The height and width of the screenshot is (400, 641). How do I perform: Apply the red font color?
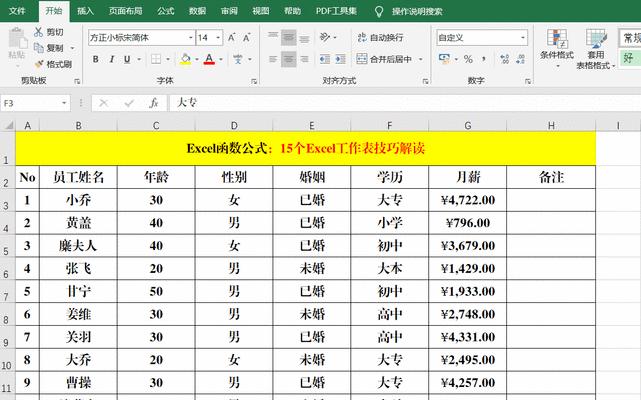pyautogui.click(x=209, y=59)
